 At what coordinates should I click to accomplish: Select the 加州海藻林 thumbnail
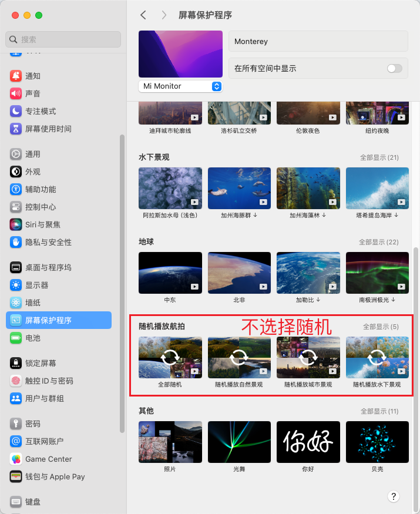(308, 188)
